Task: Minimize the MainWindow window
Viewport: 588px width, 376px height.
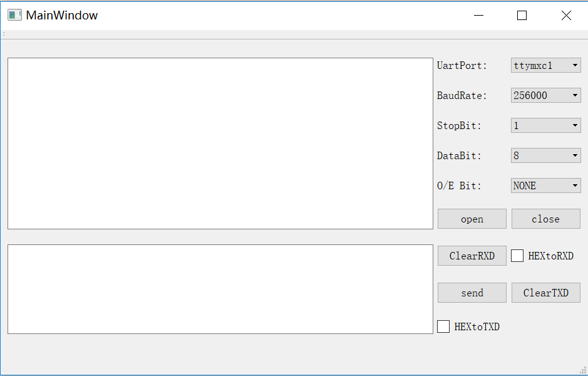Action: pos(479,16)
